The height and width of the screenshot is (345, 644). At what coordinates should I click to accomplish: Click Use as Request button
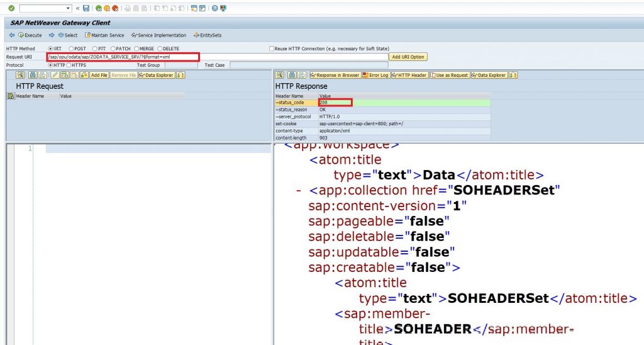[449, 76]
